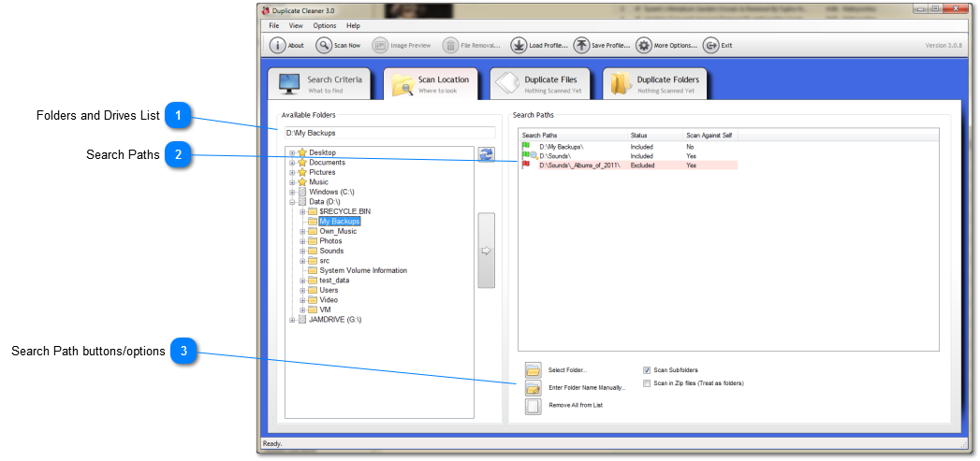The height and width of the screenshot is (461, 980).
Task: Click the Desktop star folder icon
Action: pos(302,152)
